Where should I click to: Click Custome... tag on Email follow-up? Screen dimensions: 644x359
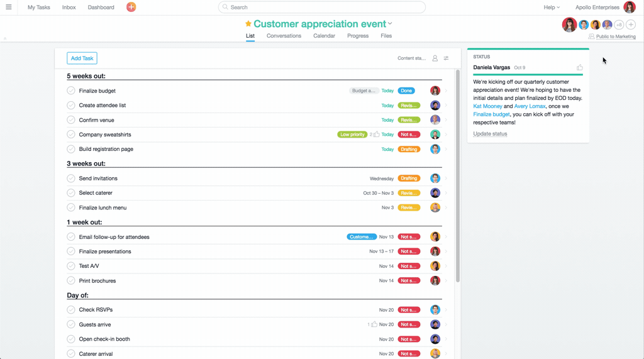pyautogui.click(x=362, y=236)
